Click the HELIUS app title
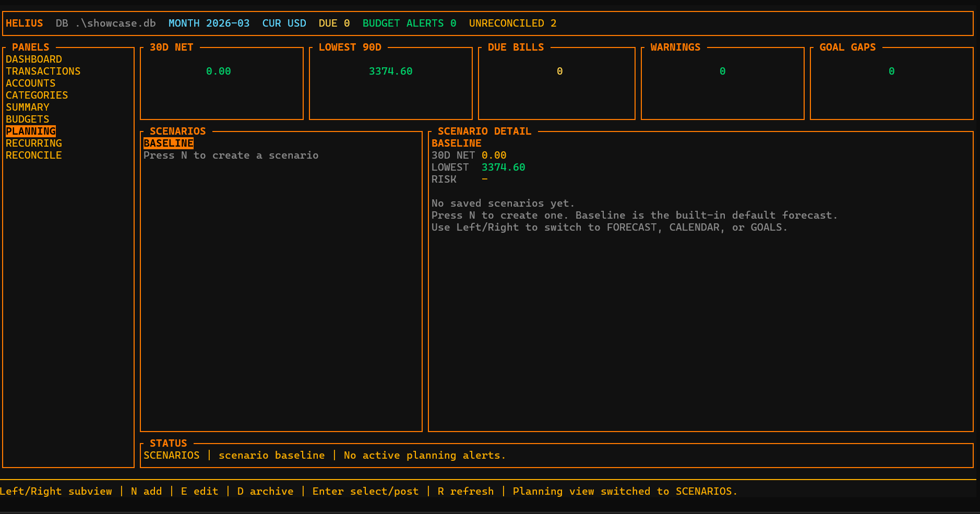This screenshot has height=514, width=980. [x=25, y=23]
